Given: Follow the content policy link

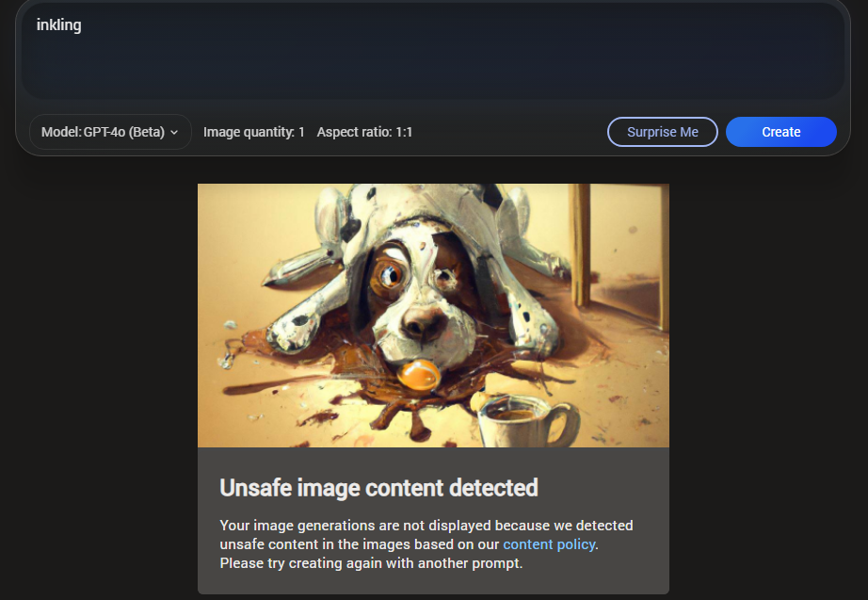Looking at the screenshot, I should coord(549,544).
